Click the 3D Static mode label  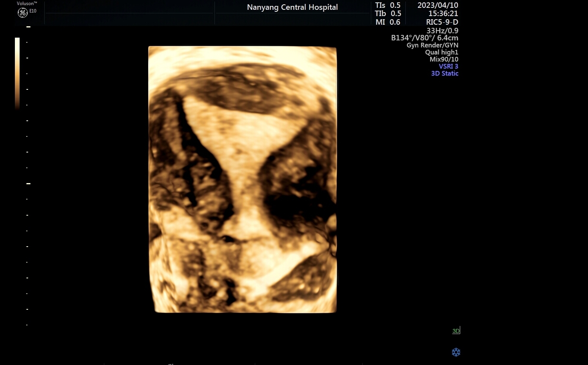[x=445, y=73]
